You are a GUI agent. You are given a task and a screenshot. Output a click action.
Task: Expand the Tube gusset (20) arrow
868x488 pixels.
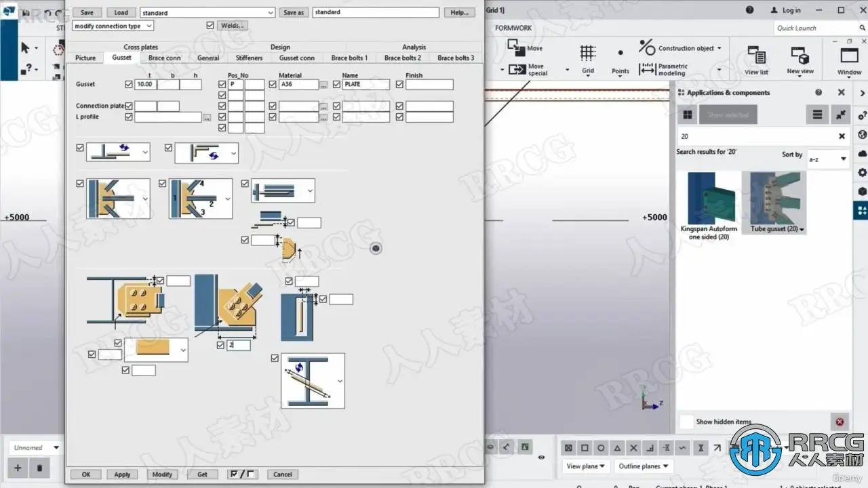tap(803, 230)
